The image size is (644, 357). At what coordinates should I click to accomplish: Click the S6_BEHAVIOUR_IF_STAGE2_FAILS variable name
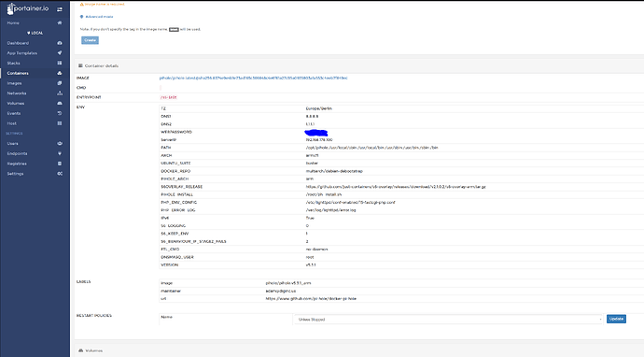193,241
